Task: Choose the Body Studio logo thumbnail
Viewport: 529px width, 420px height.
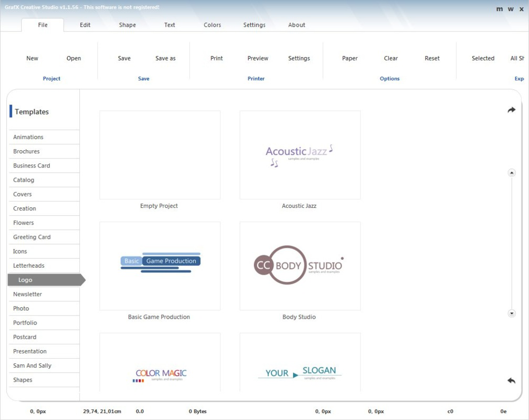Action: (300, 266)
